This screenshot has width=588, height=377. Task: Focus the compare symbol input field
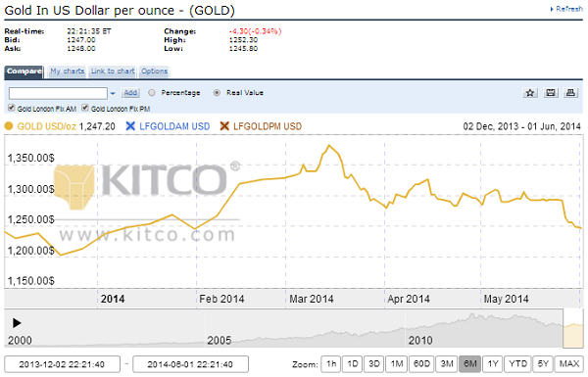tap(58, 93)
